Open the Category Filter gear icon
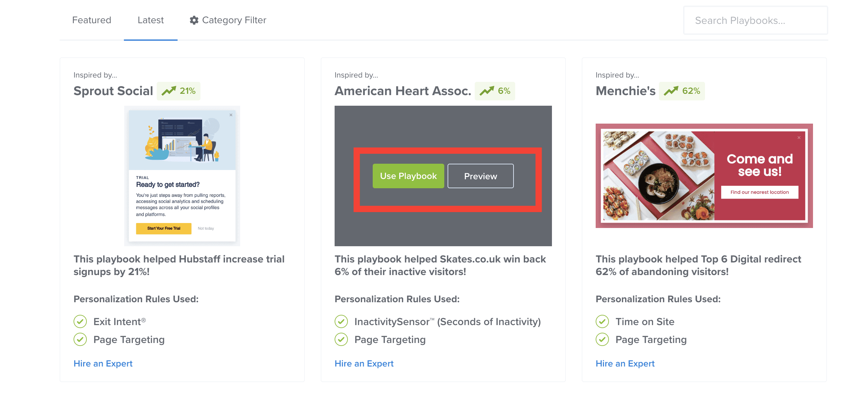The image size is (868, 397). pos(194,20)
